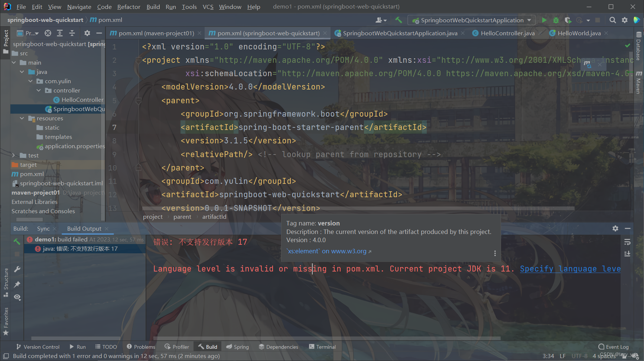Rebuild using green hammer icon in Build panel
644x361 pixels.
[17, 241]
